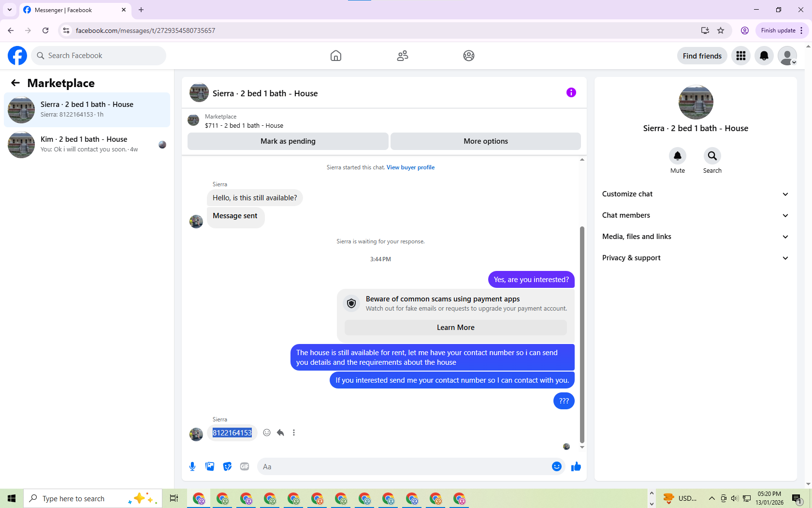
Task: Search in conversation with the magnifier icon
Action: click(712, 156)
